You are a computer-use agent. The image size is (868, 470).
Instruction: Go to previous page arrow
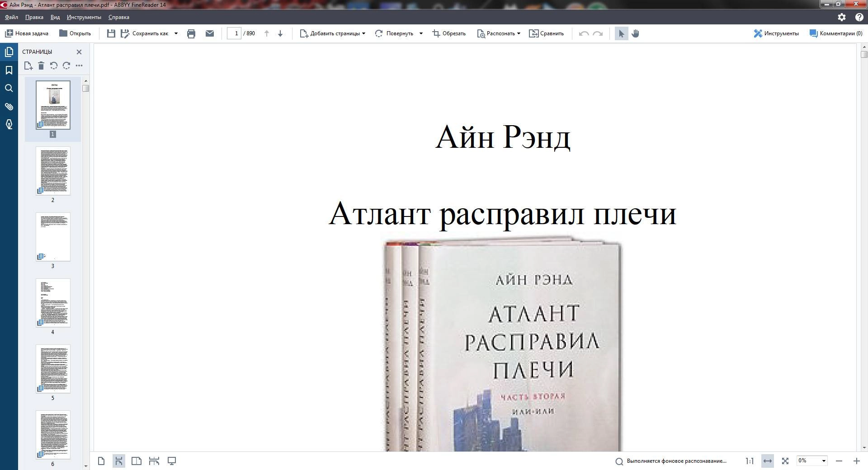tap(267, 33)
